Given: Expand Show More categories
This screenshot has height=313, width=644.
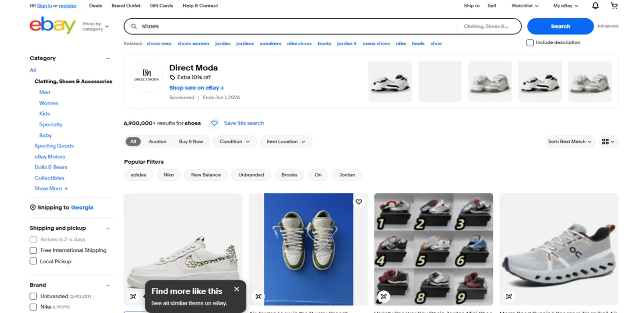Looking at the screenshot, I should point(51,189).
